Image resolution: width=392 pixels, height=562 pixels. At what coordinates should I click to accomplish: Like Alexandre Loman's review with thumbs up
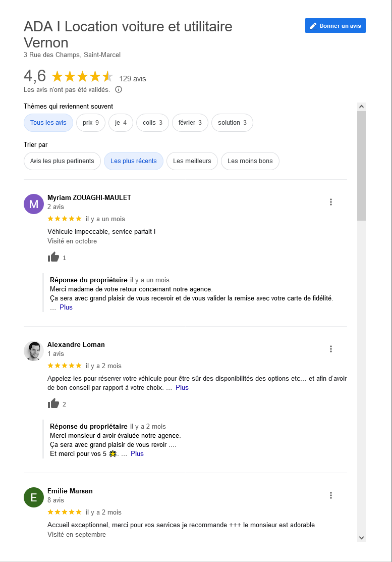point(53,404)
